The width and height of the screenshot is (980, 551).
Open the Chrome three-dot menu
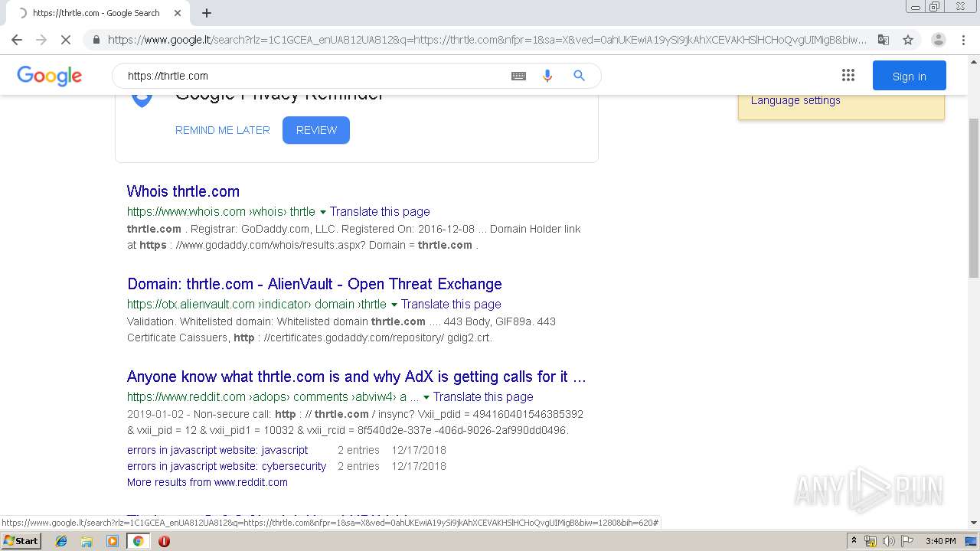(963, 40)
